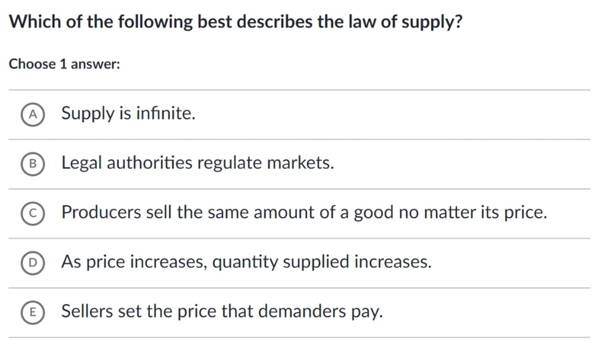Select the radio button labeled C
The width and height of the screenshot is (614, 364).
[x=33, y=213]
